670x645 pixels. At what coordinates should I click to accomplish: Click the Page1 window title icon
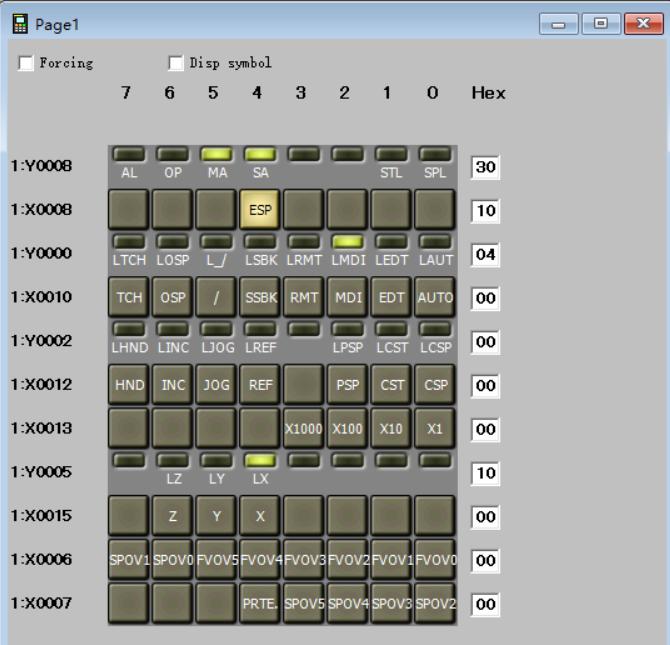19,22
